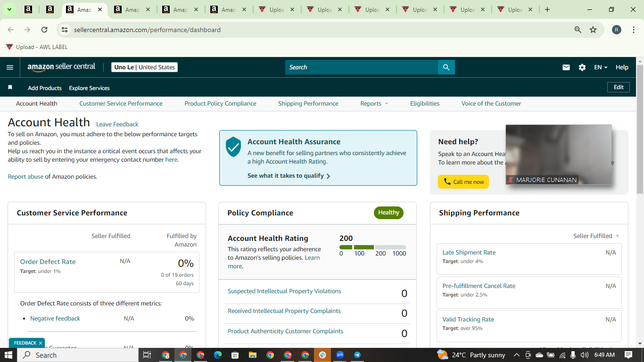Switch to Zoom on the taskbar
The image size is (644, 362).
click(x=340, y=355)
